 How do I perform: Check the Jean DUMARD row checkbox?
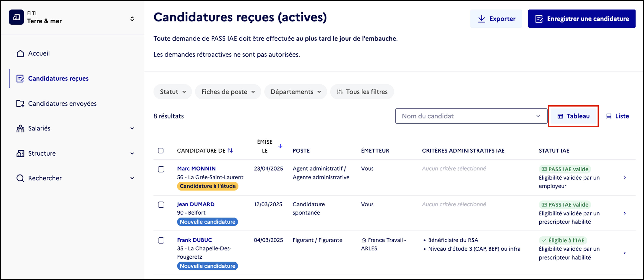coord(161,205)
